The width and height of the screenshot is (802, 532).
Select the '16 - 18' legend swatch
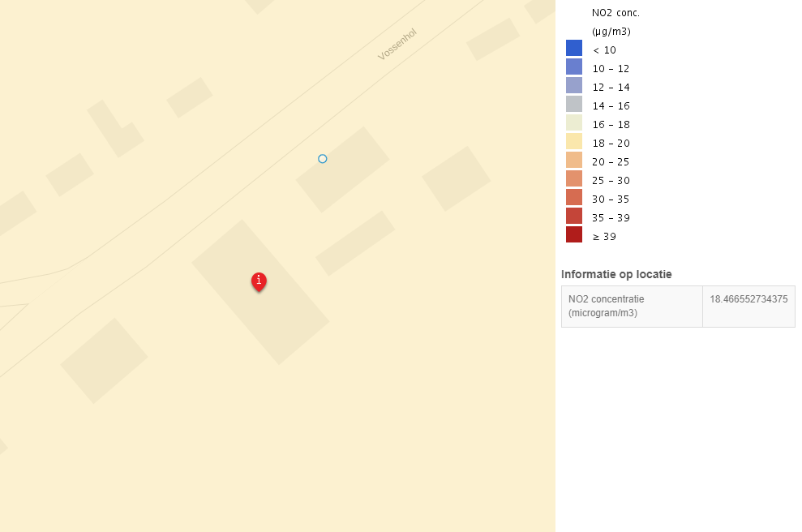coord(574,122)
